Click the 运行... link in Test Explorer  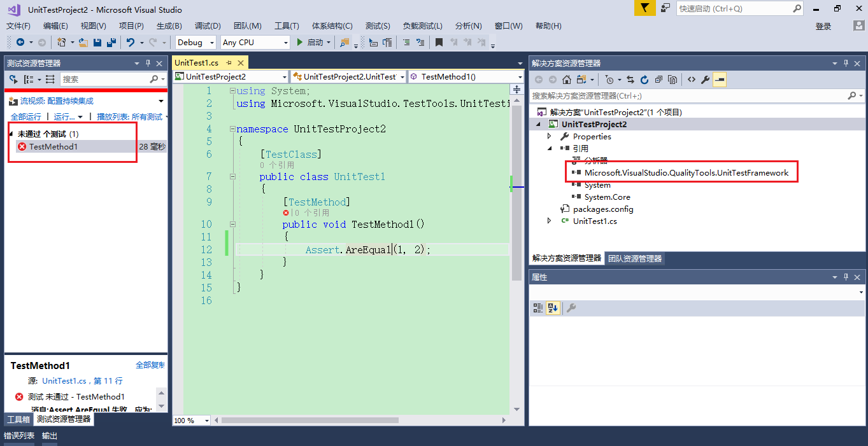[64, 117]
